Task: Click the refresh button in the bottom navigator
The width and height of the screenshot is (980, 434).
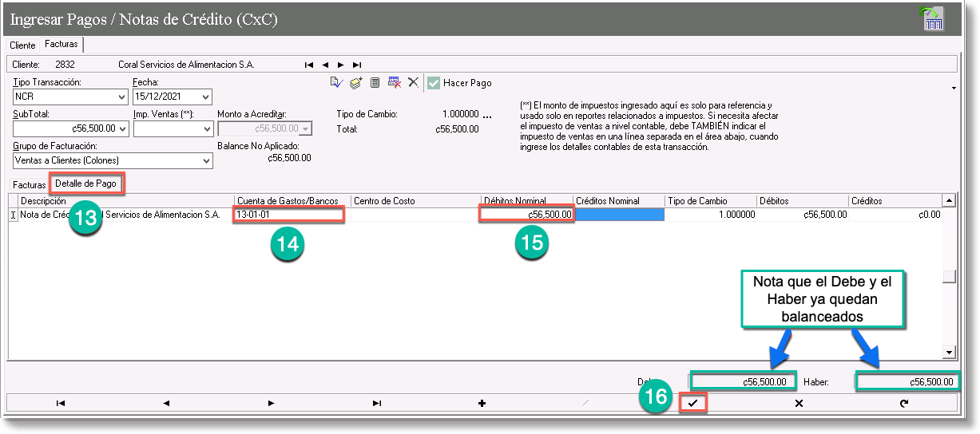Action: pyautogui.click(x=904, y=403)
